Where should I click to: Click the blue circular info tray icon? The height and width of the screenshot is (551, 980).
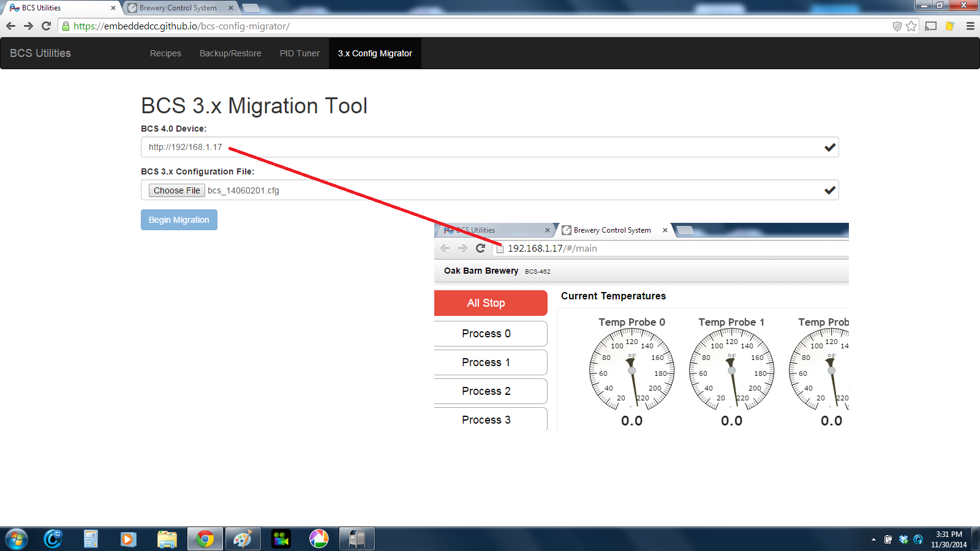(918, 539)
